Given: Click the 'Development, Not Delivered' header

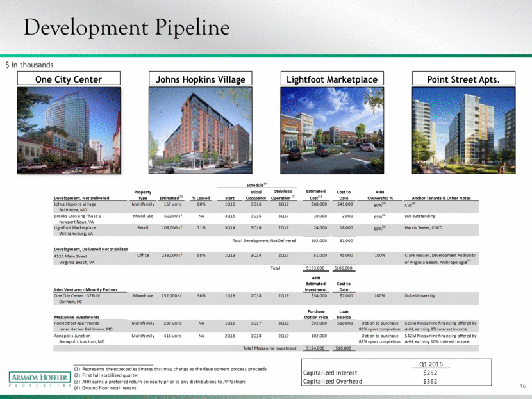Looking at the screenshot, I should (81, 198).
